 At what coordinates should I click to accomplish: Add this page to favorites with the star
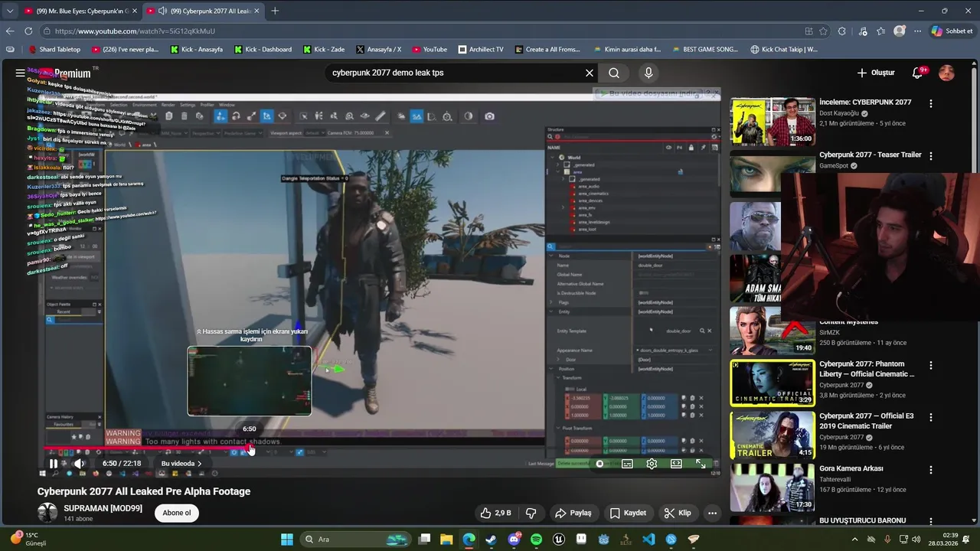tap(823, 31)
